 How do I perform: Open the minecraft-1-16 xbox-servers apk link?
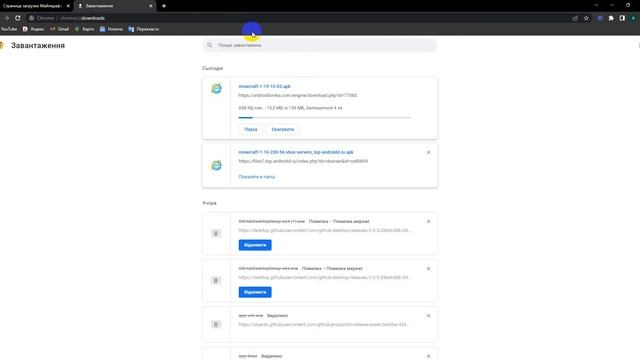(296, 152)
